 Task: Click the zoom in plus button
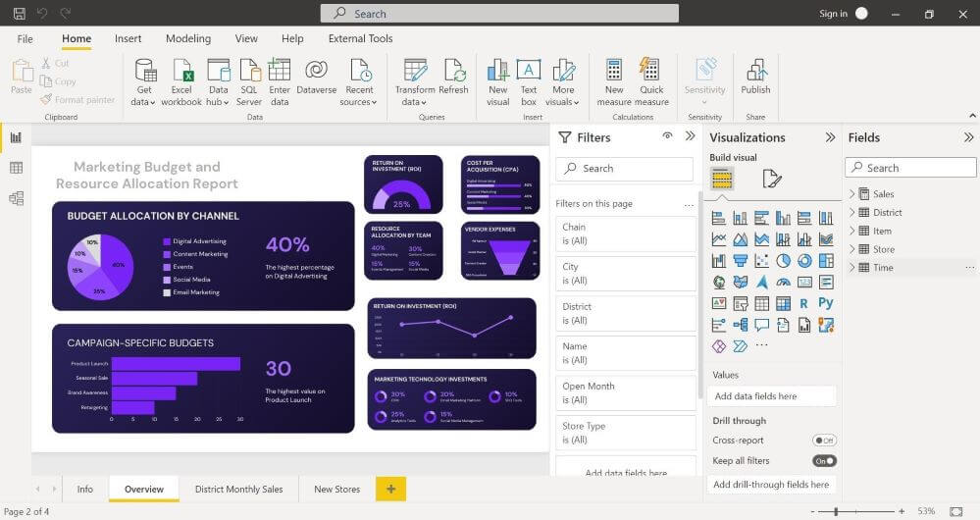(x=902, y=512)
